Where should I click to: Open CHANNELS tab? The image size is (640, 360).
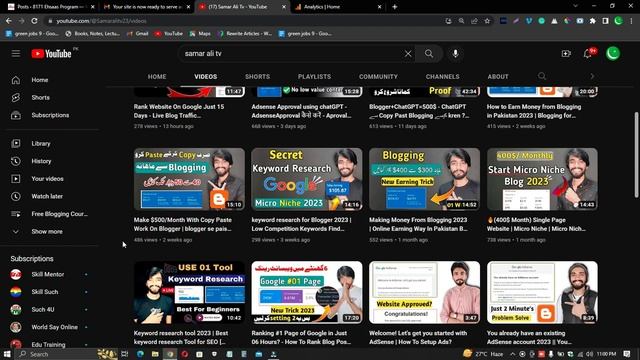point(442,77)
